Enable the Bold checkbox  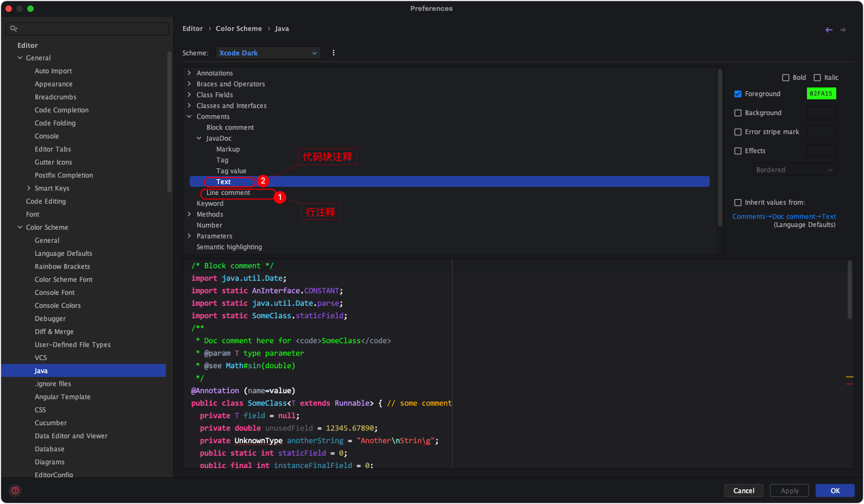tap(786, 78)
